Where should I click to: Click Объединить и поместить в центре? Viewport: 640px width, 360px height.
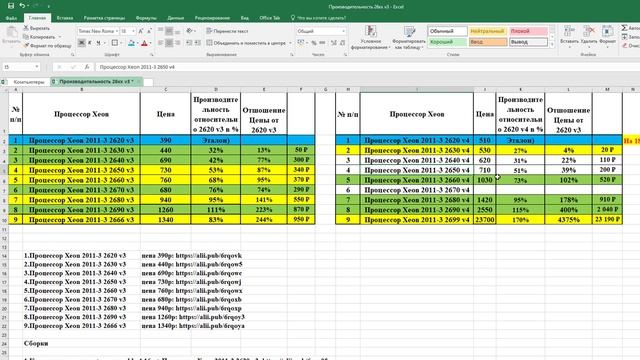tap(246, 43)
